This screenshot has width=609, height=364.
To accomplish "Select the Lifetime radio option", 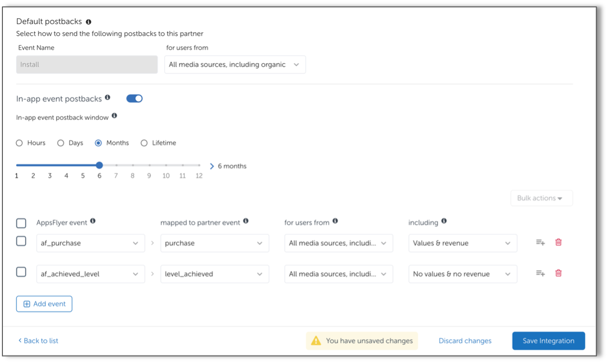I will tap(144, 143).
